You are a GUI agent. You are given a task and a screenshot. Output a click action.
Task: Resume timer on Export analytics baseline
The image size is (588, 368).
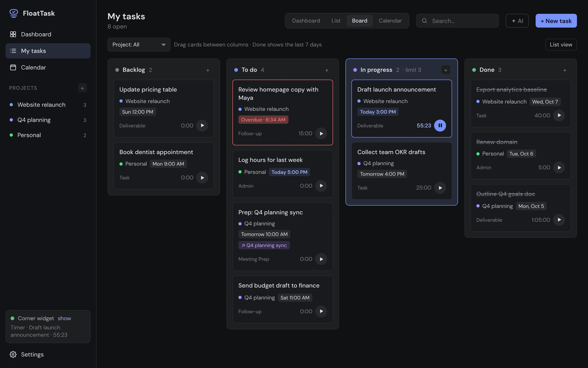point(559,115)
